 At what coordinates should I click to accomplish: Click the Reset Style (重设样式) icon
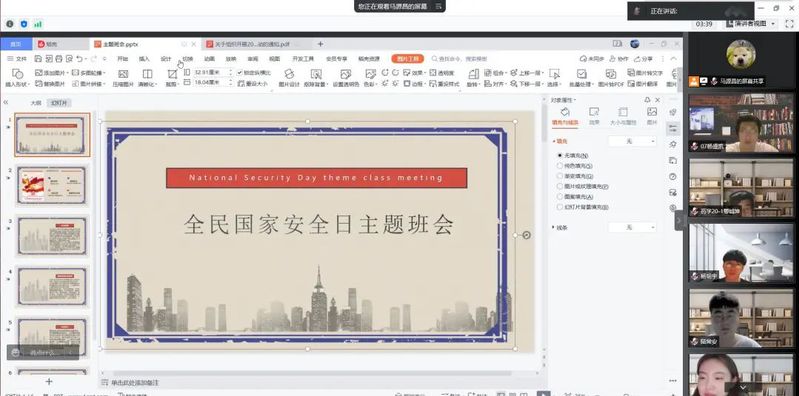coord(433,84)
